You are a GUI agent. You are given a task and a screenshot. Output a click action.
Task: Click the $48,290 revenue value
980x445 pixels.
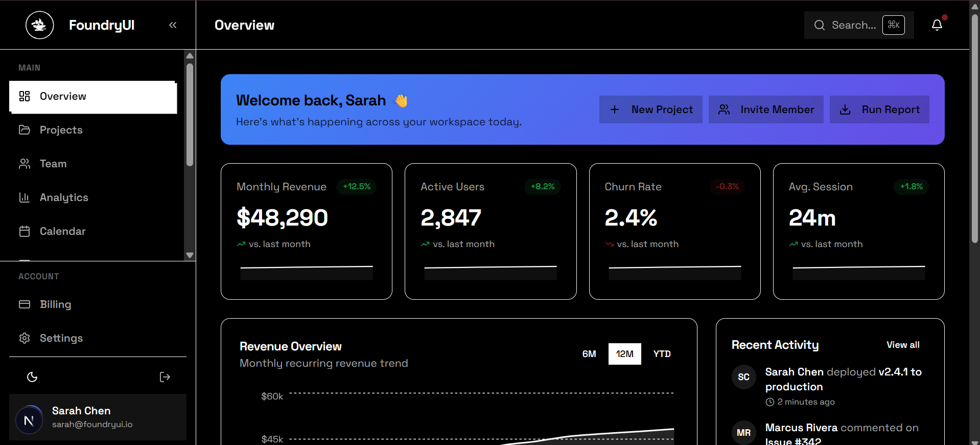pyautogui.click(x=282, y=218)
